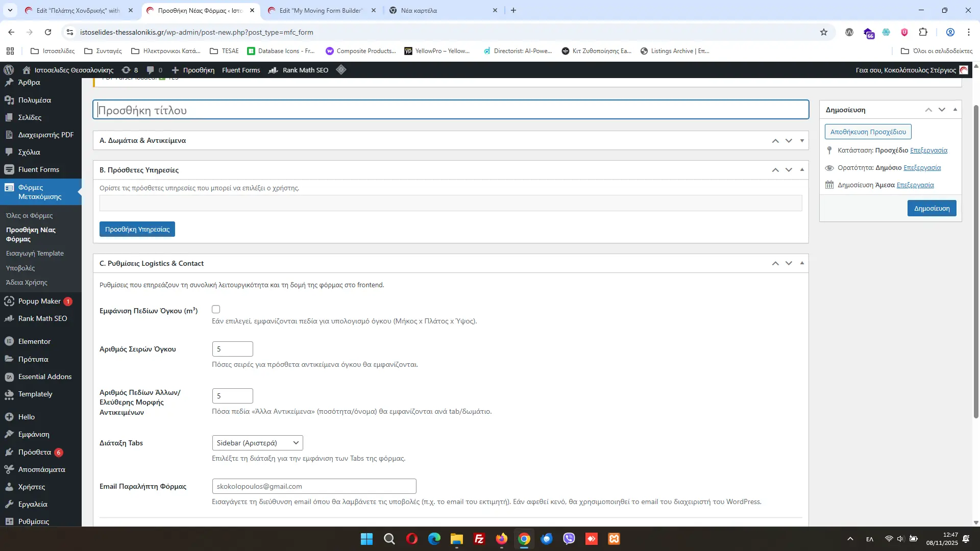The image size is (980, 551).
Task: Click the pin icon beside Κατάσταση
Action: pyautogui.click(x=829, y=150)
